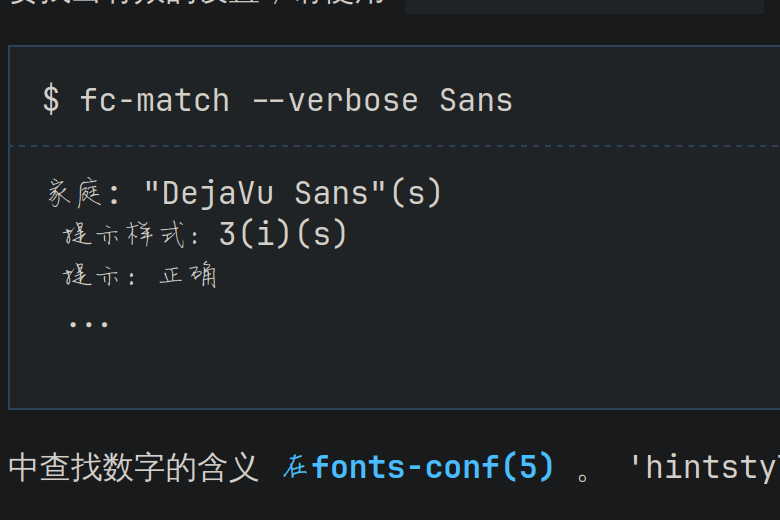Screen dimensions: 780x520
Task: Click the ellipsis line in output
Action: point(89,324)
